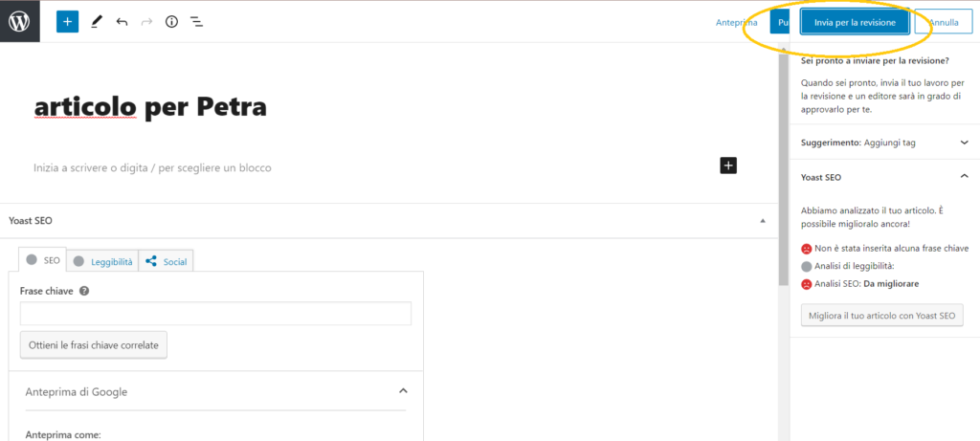Undo the last change
This screenshot has width=980, height=441.
122,23
